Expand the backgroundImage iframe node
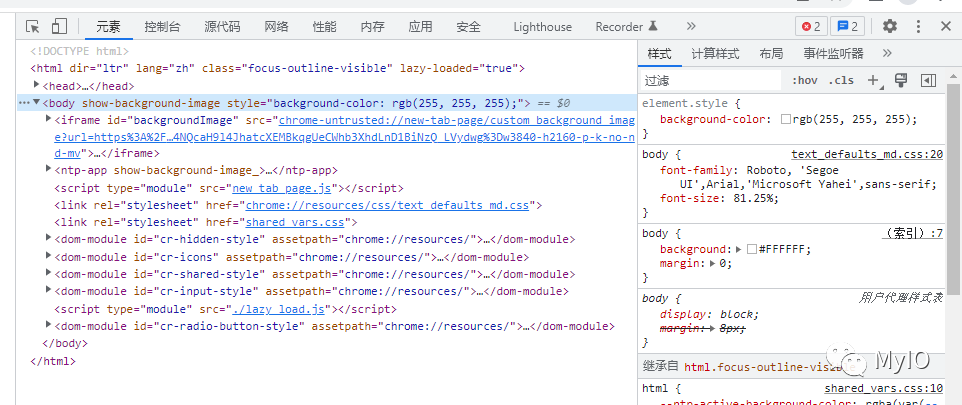 [49, 119]
